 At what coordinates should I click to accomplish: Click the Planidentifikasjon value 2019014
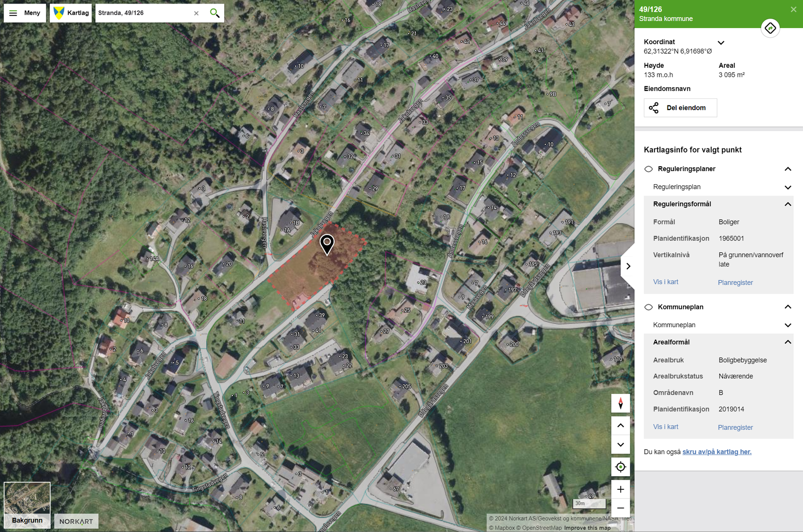coord(731,409)
